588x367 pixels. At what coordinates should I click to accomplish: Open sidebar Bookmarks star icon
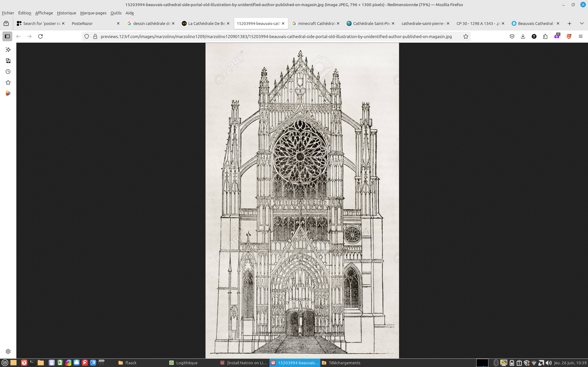tap(8, 83)
